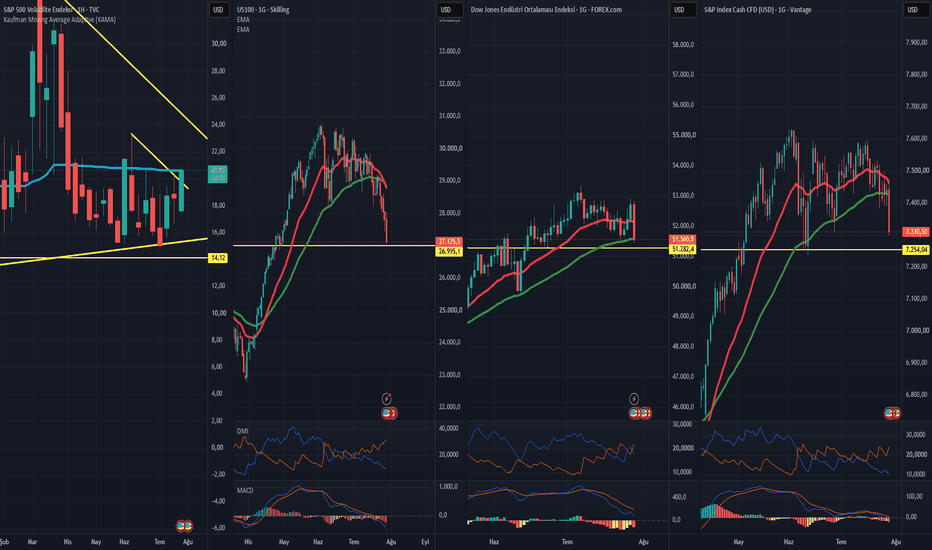Click the yellow 51.282,4 price label

coord(683,249)
